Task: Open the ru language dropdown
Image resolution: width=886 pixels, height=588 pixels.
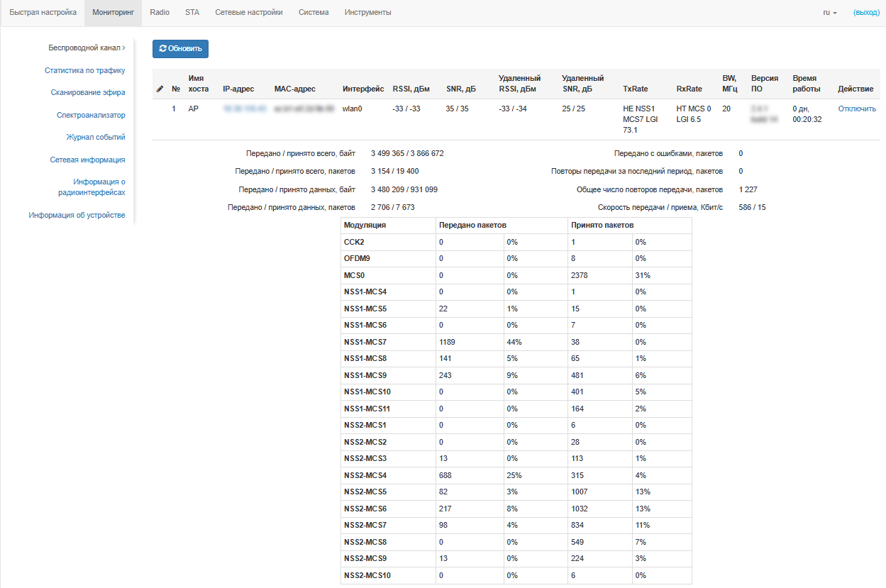Action: point(829,13)
